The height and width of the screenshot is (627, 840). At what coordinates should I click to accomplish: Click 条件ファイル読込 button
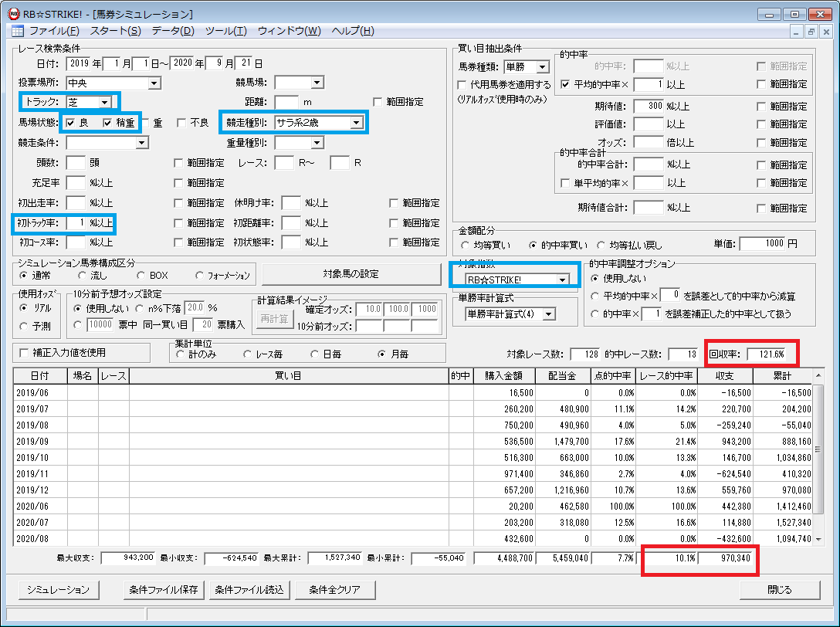[249, 589]
